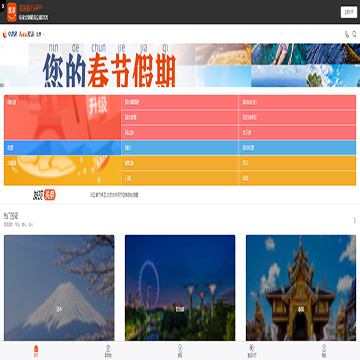Switch to the second bottom navigation tab

point(108,351)
